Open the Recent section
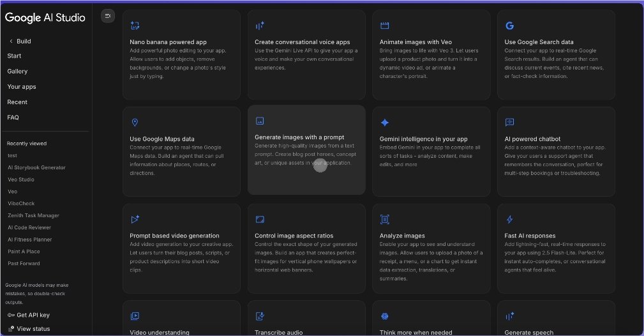The image size is (644, 336). tap(17, 102)
